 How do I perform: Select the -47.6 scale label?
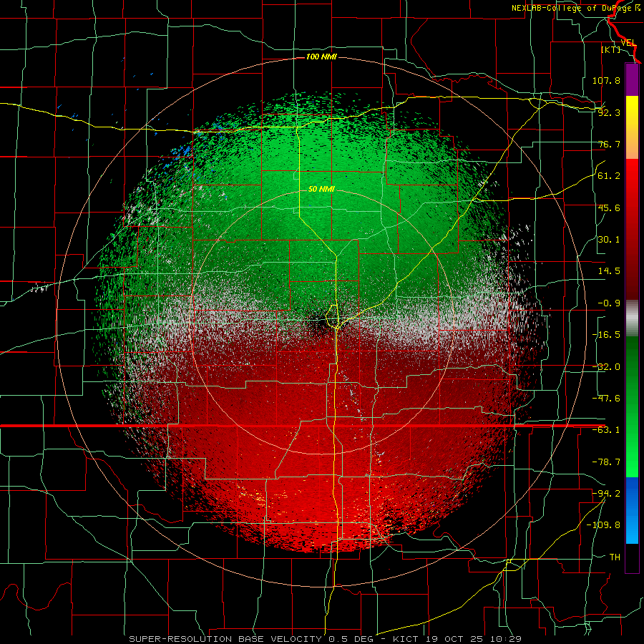coord(606,399)
